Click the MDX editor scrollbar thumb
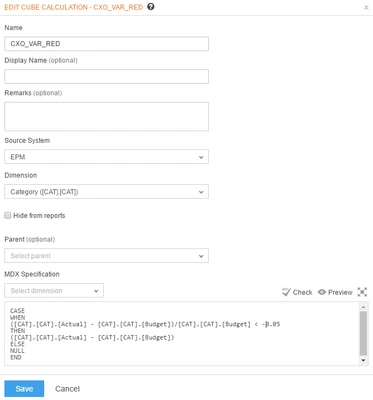 tap(363, 333)
